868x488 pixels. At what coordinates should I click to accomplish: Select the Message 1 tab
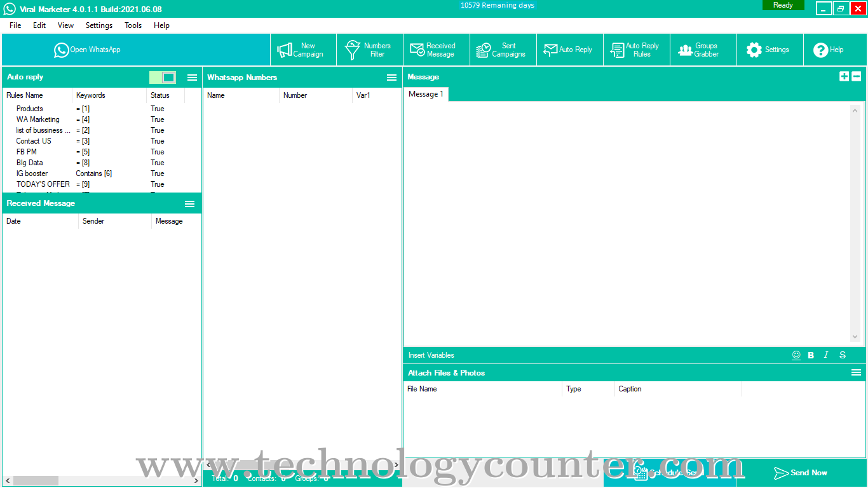pos(426,94)
